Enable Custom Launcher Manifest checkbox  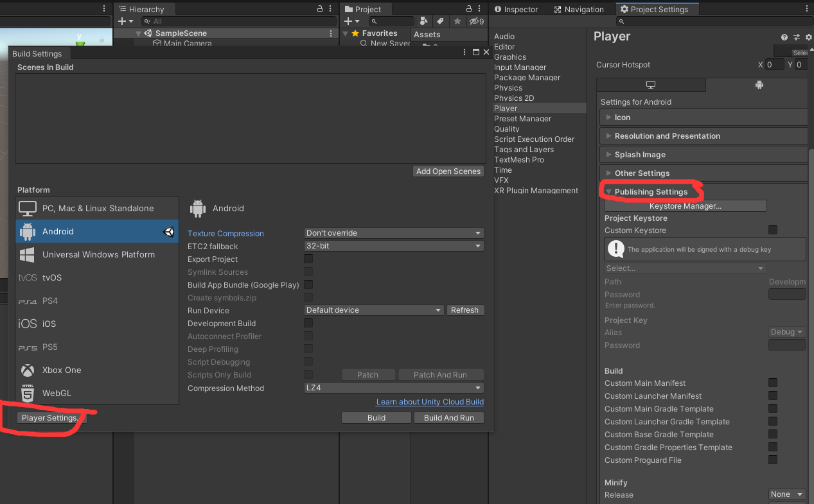click(773, 395)
